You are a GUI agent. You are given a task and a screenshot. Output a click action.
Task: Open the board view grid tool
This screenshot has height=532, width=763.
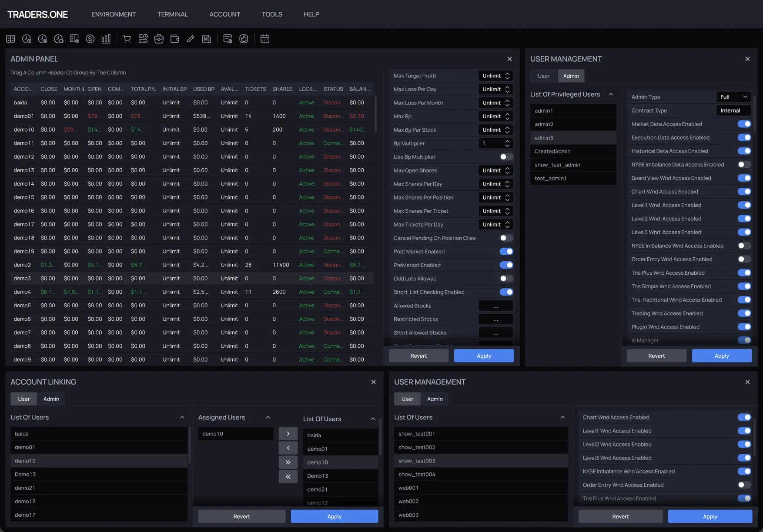pos(10,39)
